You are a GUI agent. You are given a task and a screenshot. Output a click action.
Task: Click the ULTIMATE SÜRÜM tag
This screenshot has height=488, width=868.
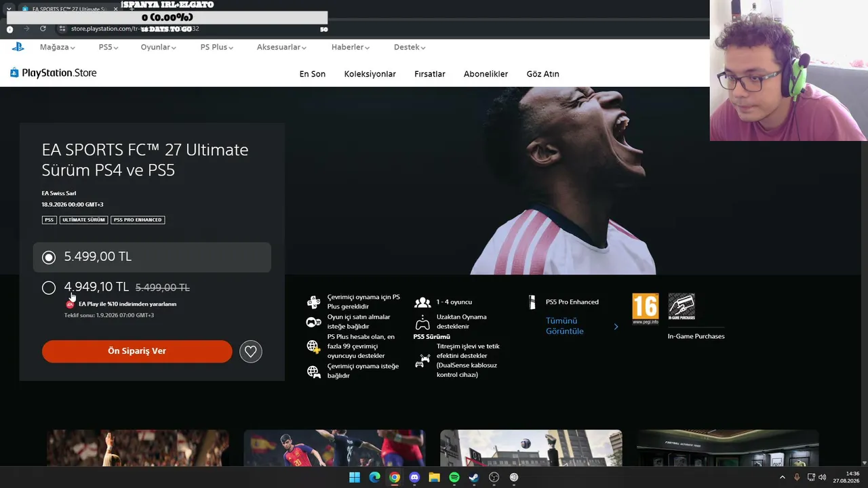tap(83, 220)
